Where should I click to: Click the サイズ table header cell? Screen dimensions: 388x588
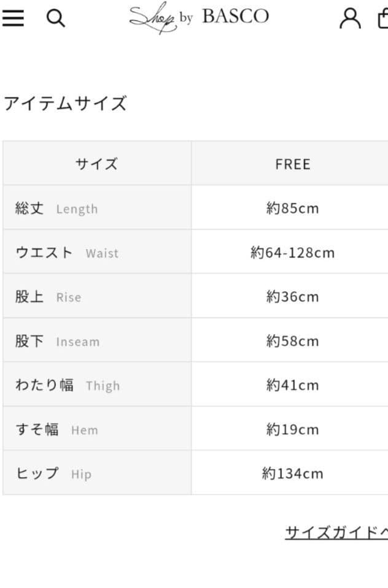click(96, 163)
